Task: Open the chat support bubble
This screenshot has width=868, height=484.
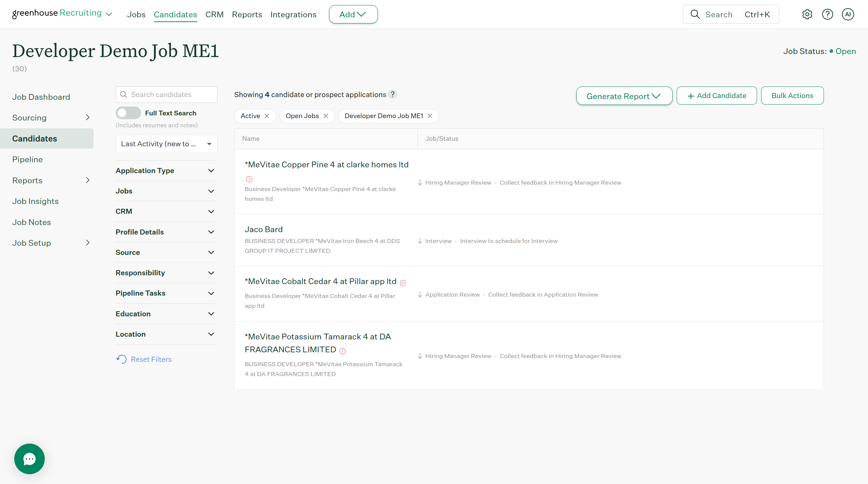Action: (30, 459)
